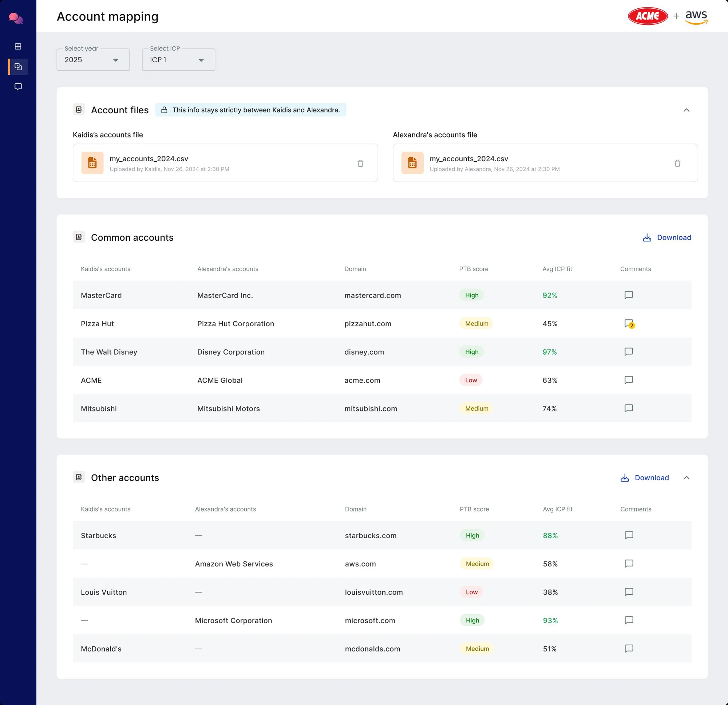Click the McDonald's account name
This screenshot has width=728, height=705.
point(101,649)
